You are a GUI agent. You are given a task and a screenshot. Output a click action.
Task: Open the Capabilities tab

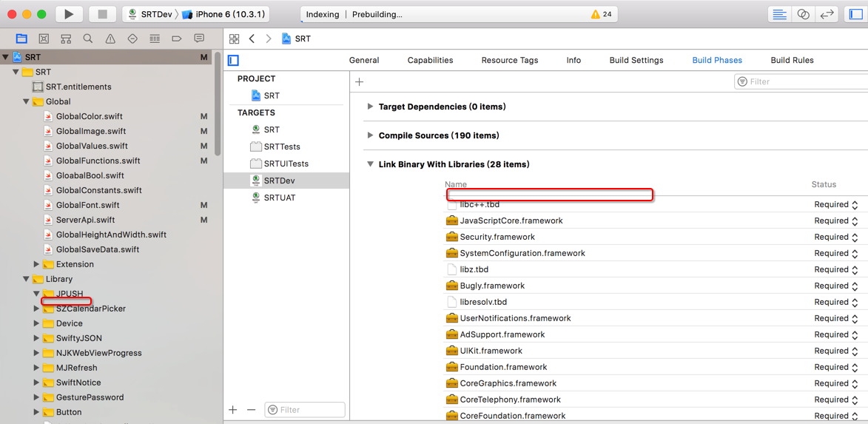tap(430, 60)
